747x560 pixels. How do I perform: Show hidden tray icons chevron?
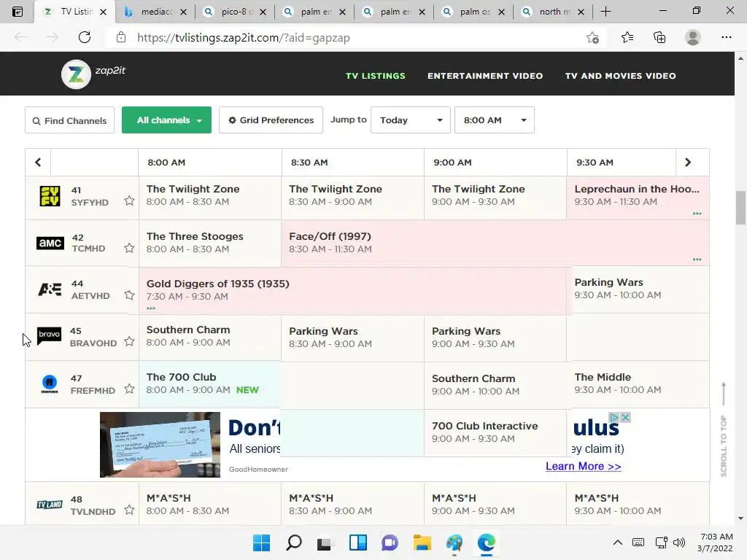pos(617,542)
